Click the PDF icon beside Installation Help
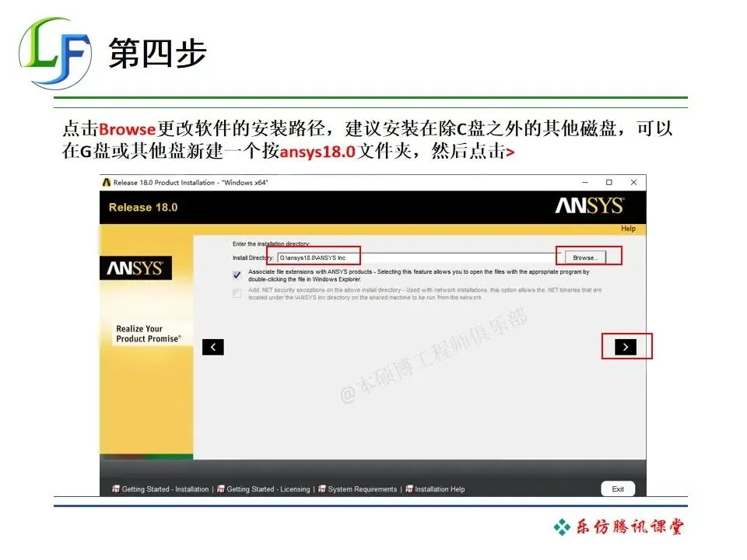747x560 pixels. (409, 489)
